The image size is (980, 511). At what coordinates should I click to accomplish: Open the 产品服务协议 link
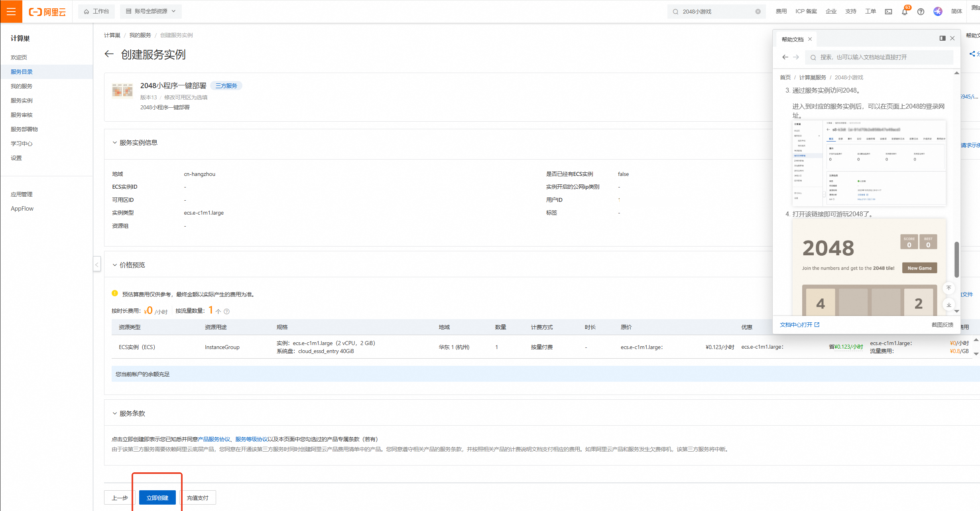(x=214, y=439)
